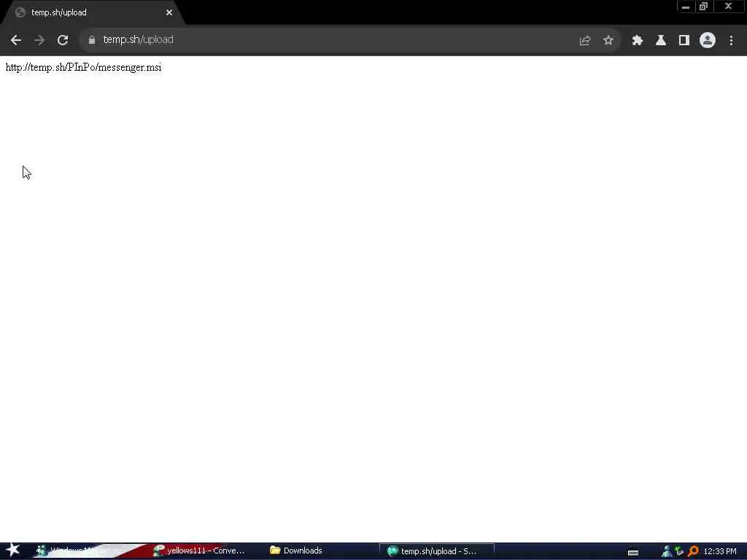Viewport: 747px width, 560px height.
Task: Open the Start menu star button
Action: click(x=13, y=551)
